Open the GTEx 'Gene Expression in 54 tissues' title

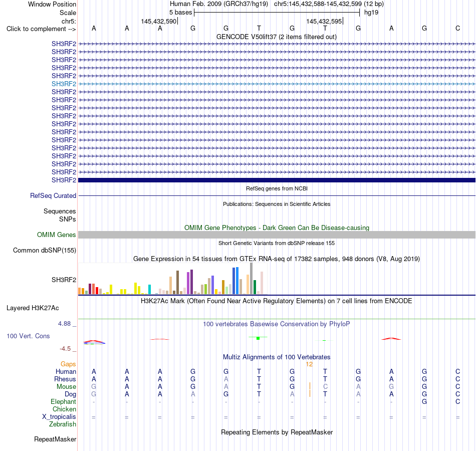[x=277, y=259]
